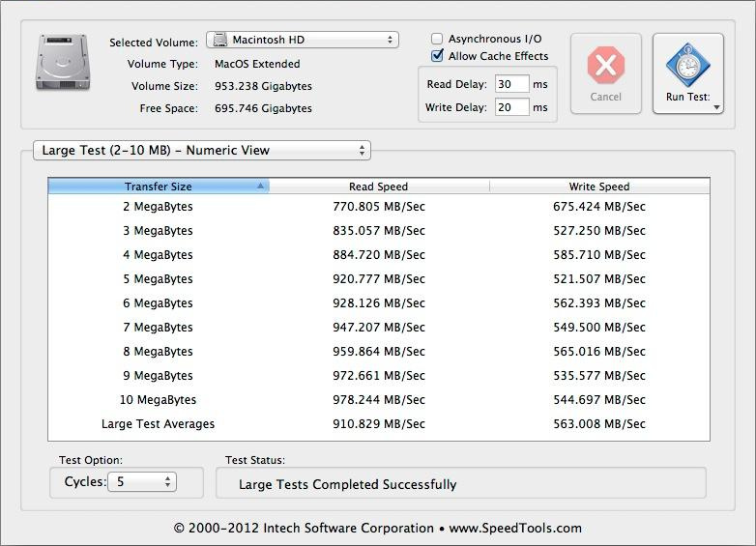Sort by Write Speed column header
Screen dimensions: 756x546
[x=599, y=186]
